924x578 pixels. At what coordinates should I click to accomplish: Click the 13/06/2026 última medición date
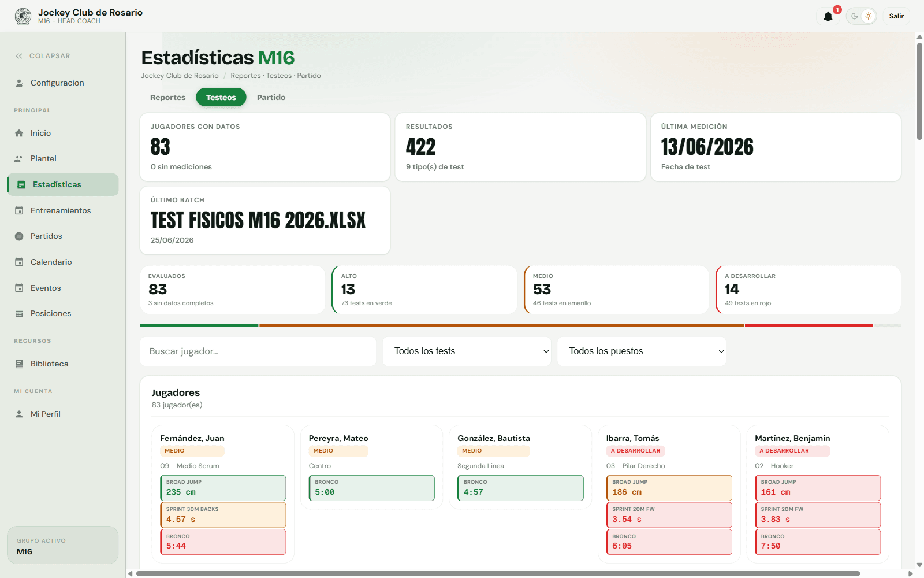click(707, 147)
